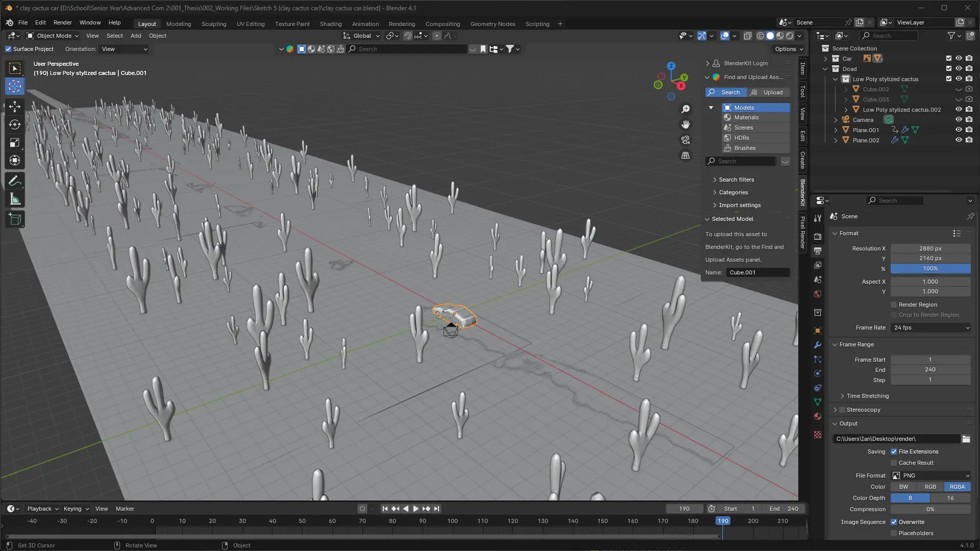Play the animation in timeline

click(415, 509)
